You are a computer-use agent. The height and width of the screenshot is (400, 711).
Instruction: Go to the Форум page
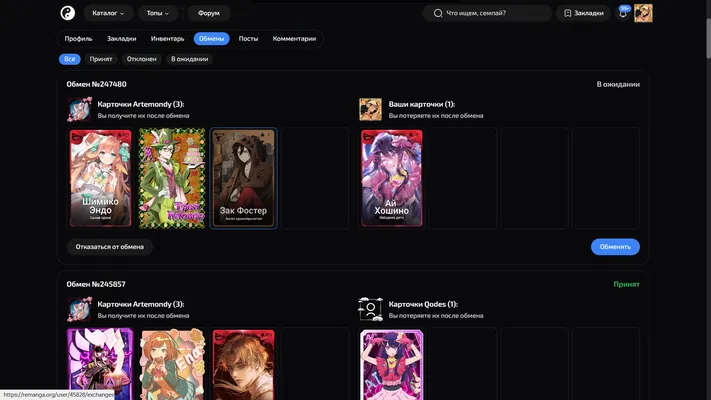pos(209,13)
